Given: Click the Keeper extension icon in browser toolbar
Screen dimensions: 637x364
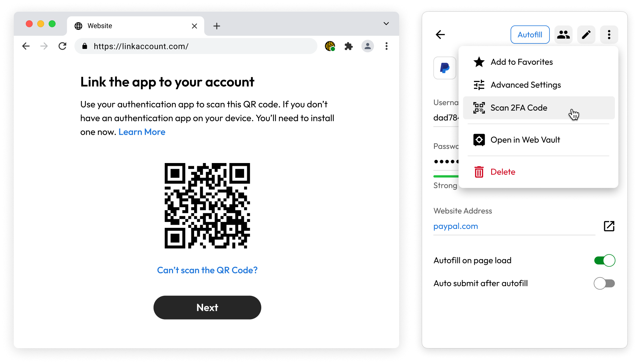Looking at the screenshot, I should pyautogui.click(x=330, y=46).
